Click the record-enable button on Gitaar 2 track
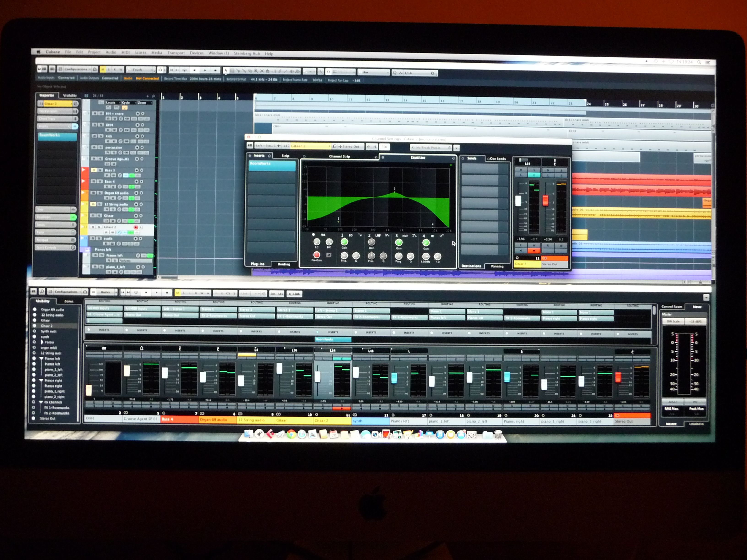This screenshot has height=560, width=747. [x=136, y=227]
